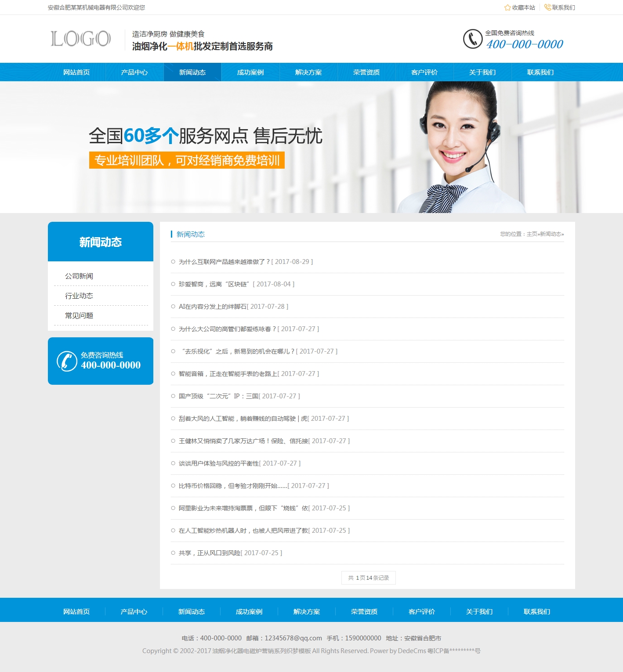Open 客户评价 in the footer navigation
623x672 pixels.
(x=422, y=612)
